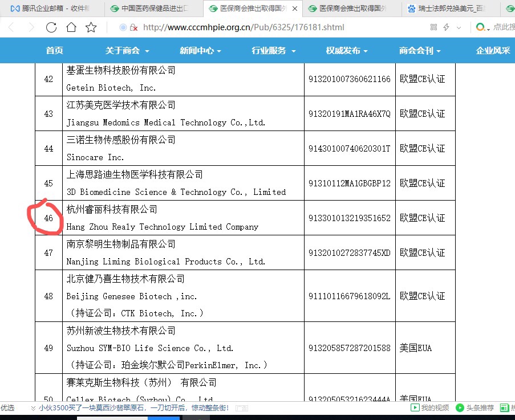Switch to the 腾讯企业邮箱 tab
The width and height of the screenshot is (515, 420).
50,8
